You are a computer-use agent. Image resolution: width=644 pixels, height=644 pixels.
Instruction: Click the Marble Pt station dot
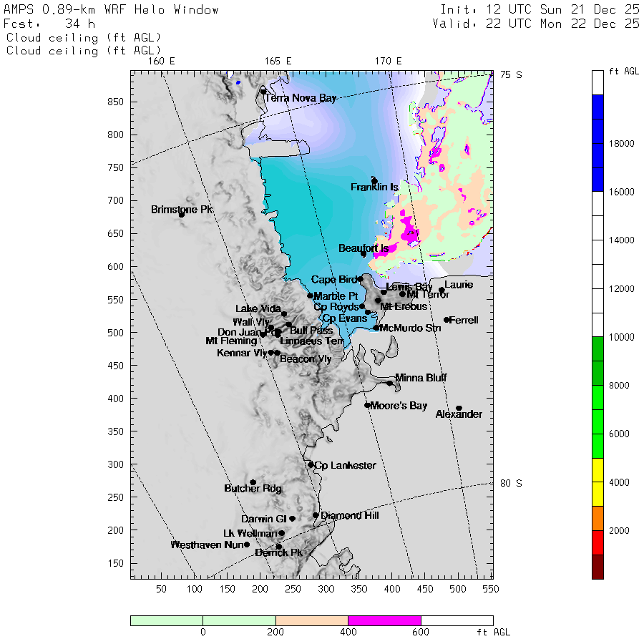pos(310,296)
